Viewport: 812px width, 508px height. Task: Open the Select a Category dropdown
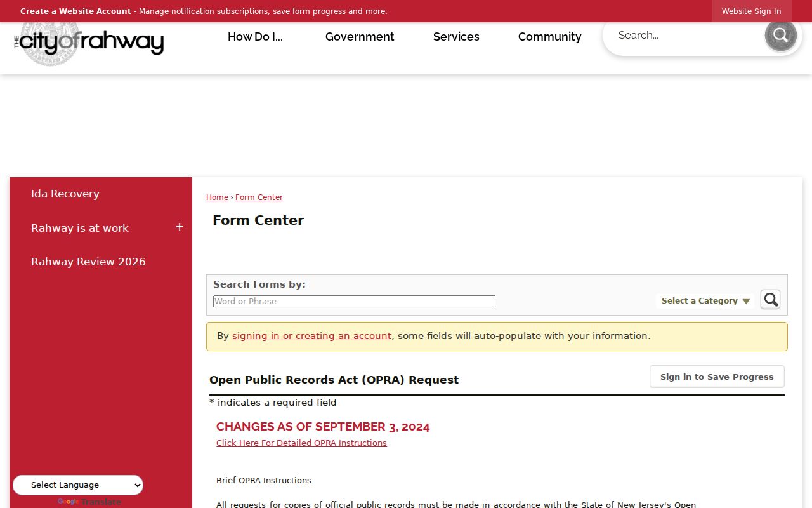705,301
